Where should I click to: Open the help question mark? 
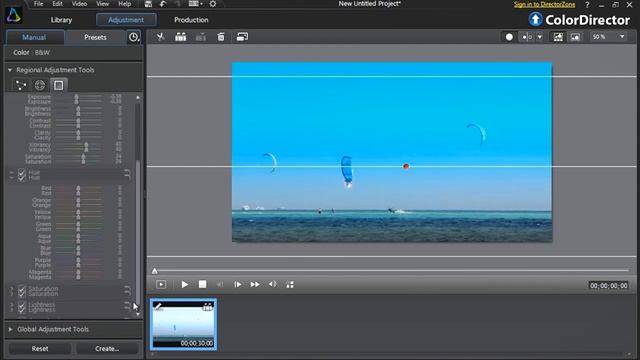tap(587, 4)
